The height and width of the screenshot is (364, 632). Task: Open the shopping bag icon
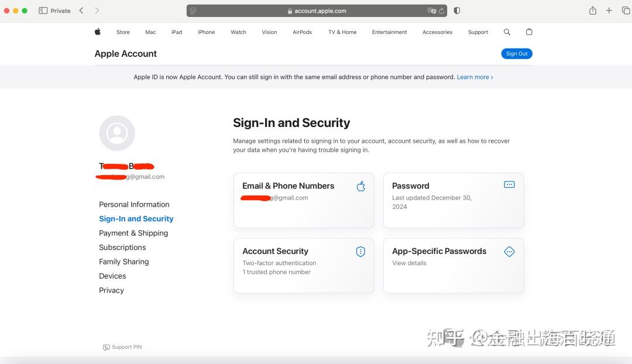[x=529, y=32]
